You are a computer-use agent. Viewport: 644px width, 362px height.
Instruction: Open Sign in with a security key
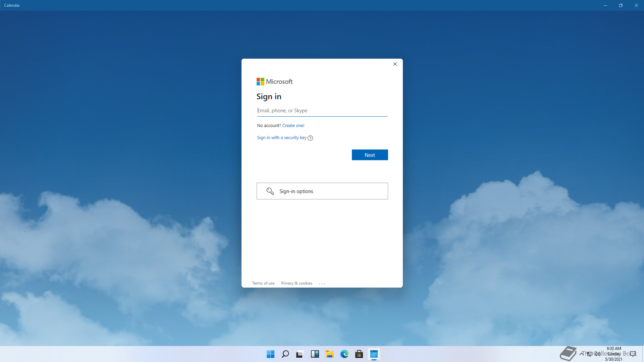[x=282, y=138]
